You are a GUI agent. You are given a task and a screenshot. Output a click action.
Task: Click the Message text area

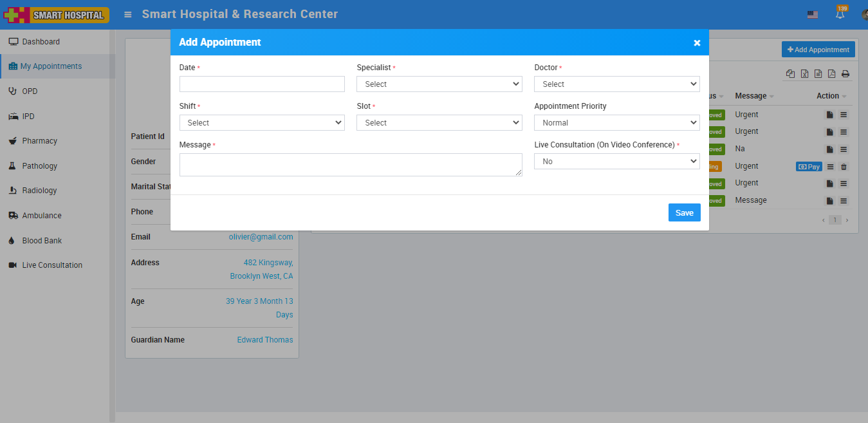click(351, 165)
